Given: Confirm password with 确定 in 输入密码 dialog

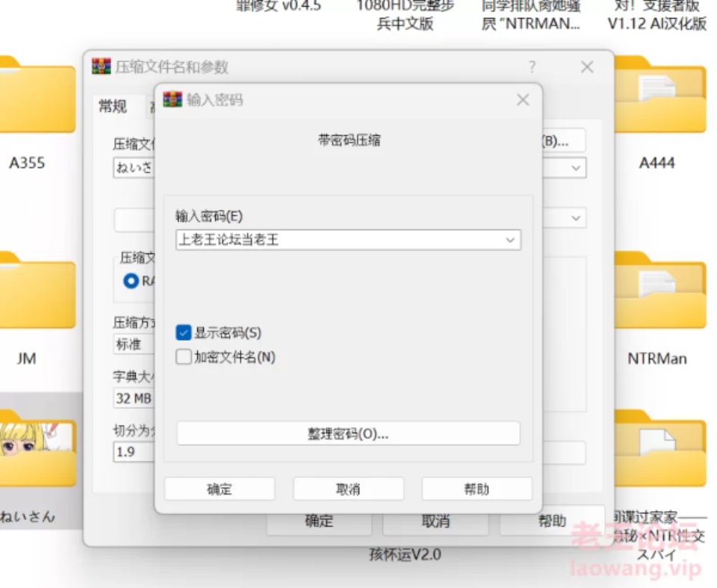Looking at the screenshot, I should 220,489.
